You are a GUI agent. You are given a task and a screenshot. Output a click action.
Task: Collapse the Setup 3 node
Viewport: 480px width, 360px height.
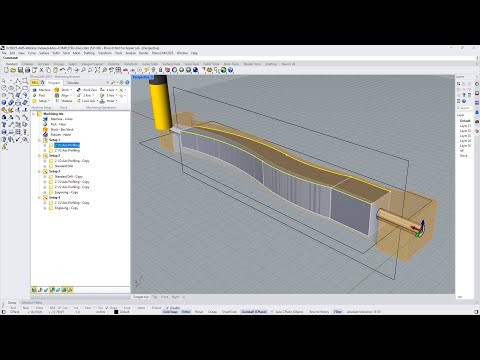(39, 171)
